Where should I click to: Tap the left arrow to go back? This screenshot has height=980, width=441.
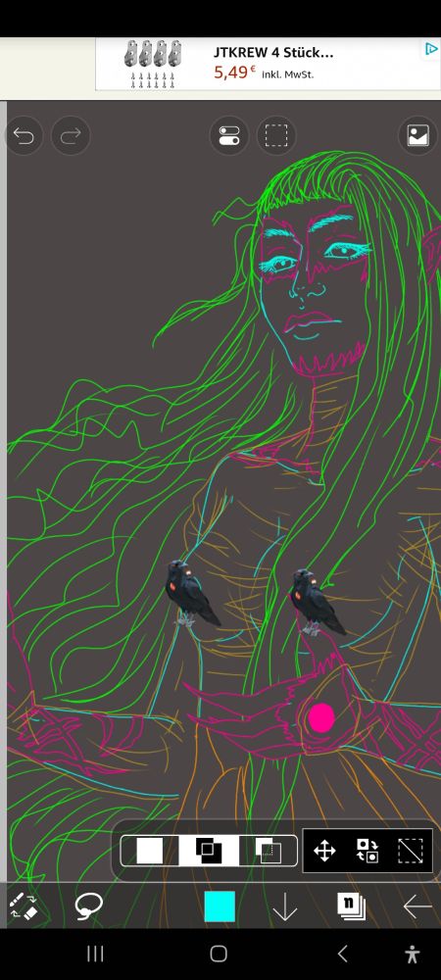click(416, 906)
